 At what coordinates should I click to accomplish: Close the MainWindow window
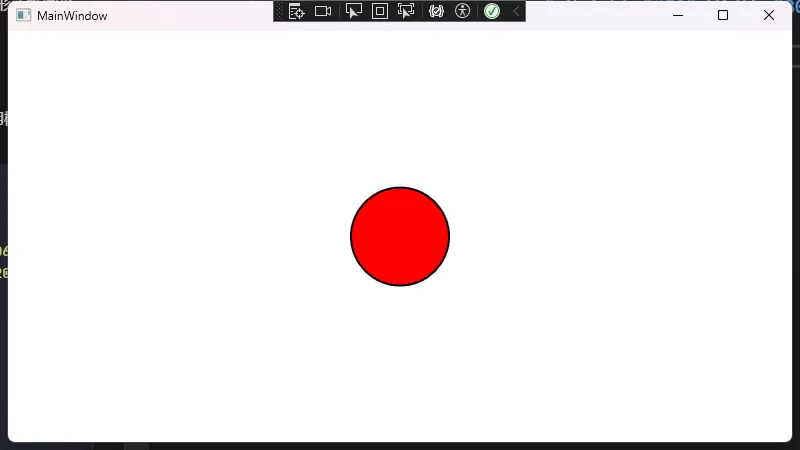point(769,15)
